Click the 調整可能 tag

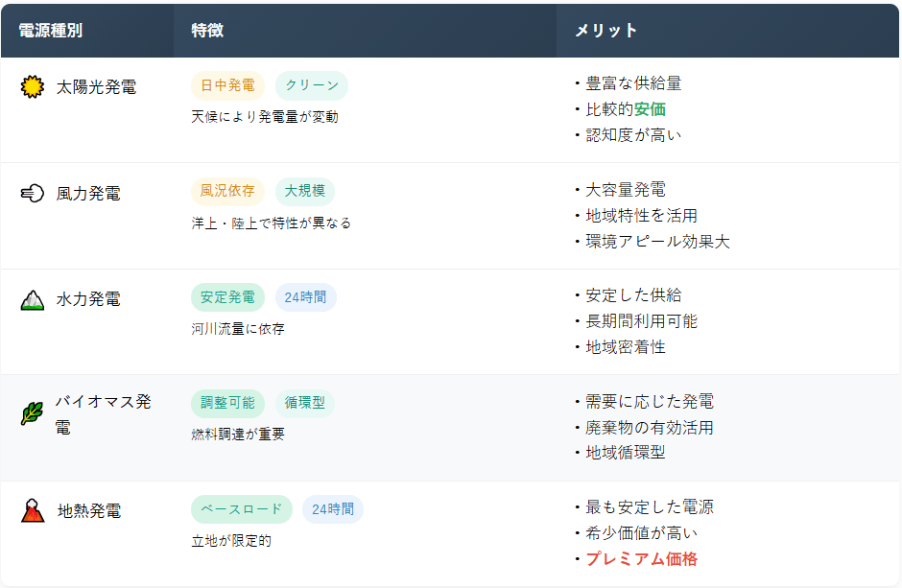tap(227, 403)
